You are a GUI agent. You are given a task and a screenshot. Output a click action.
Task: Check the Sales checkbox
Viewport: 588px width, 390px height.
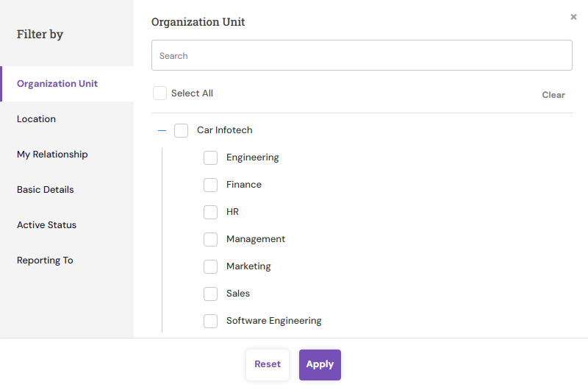pos(210,294)
